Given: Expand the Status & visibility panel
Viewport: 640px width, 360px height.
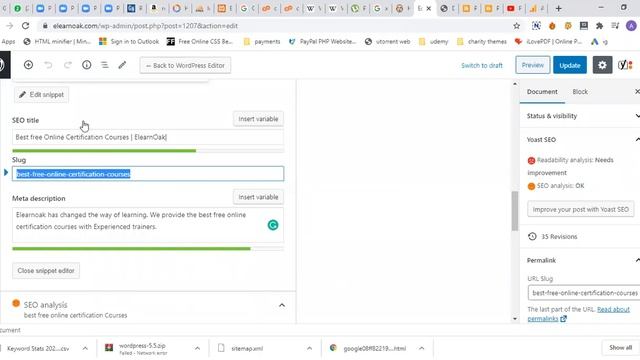Looking at the screenshot, I should click(580, 116).
